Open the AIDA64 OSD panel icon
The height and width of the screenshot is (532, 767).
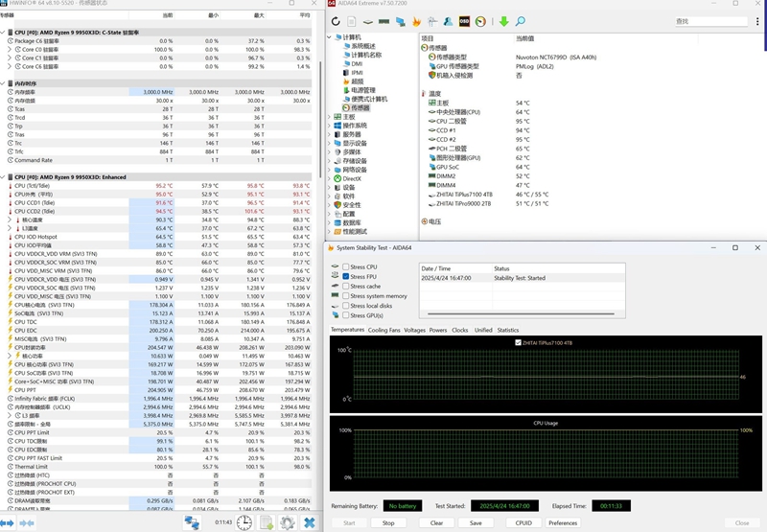point(464,21)
